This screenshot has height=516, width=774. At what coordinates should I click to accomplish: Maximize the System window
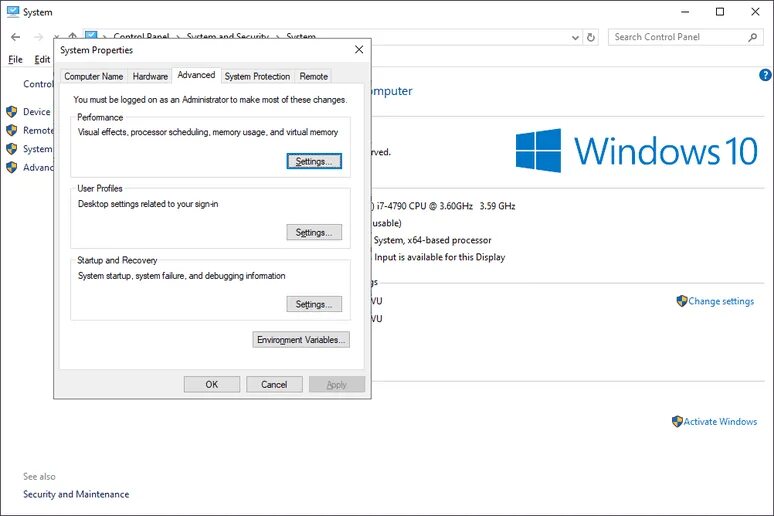(x=720, y=12)
